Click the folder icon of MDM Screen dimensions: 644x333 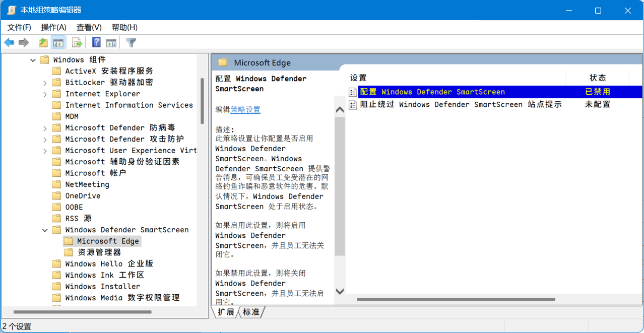[56, 116]
